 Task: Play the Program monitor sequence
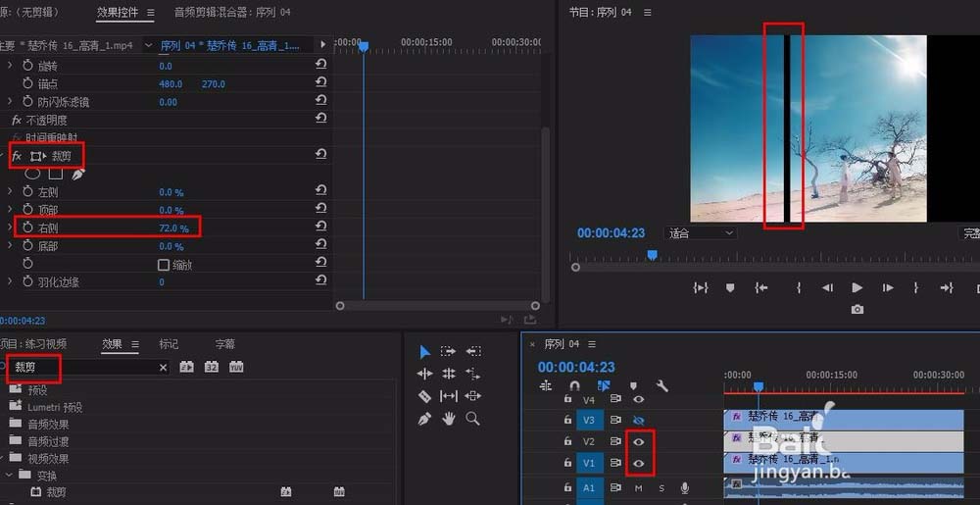(857, 287)
